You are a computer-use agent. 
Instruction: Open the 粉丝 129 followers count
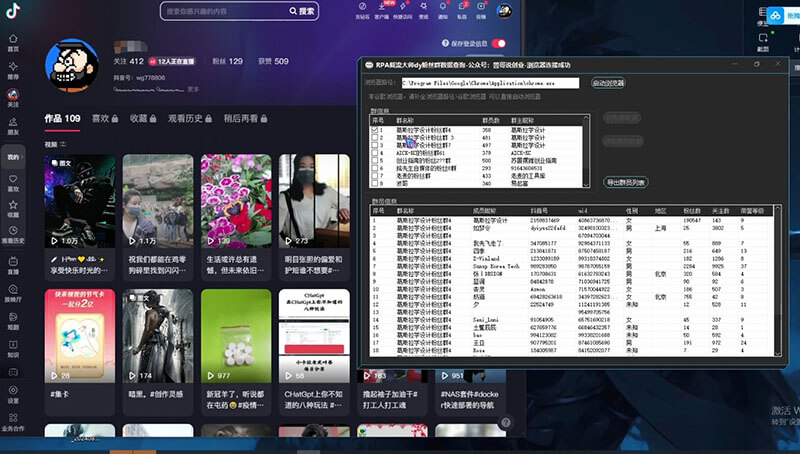click(x=228, y=61)
